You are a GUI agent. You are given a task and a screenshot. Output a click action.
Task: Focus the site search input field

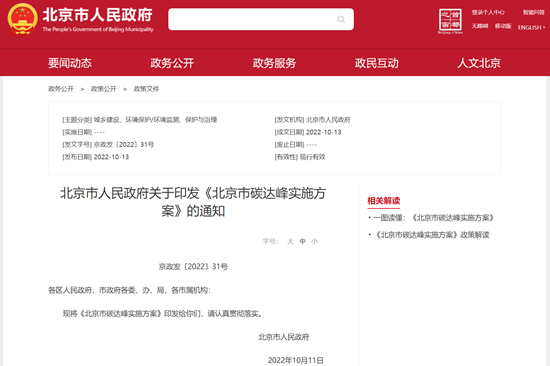point(261,19)
